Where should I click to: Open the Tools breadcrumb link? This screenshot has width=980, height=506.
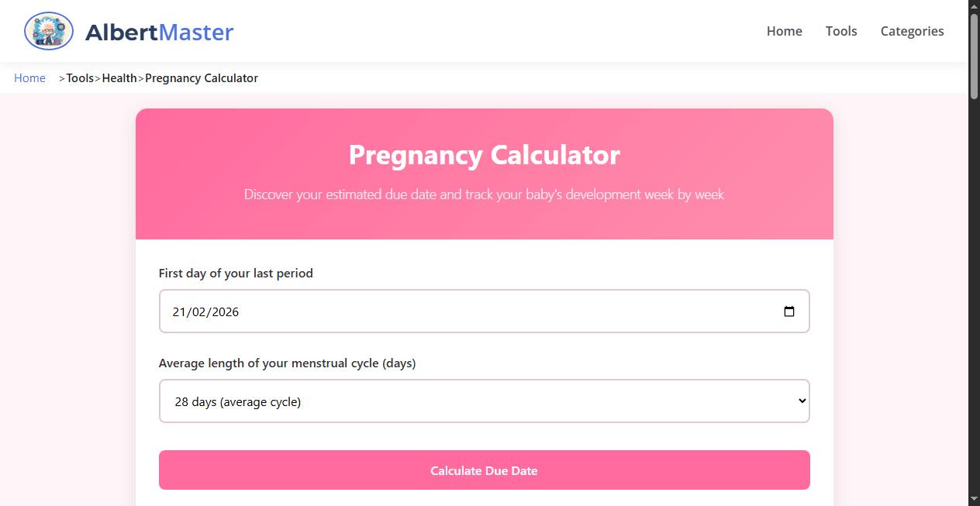(x=80, y=77)
